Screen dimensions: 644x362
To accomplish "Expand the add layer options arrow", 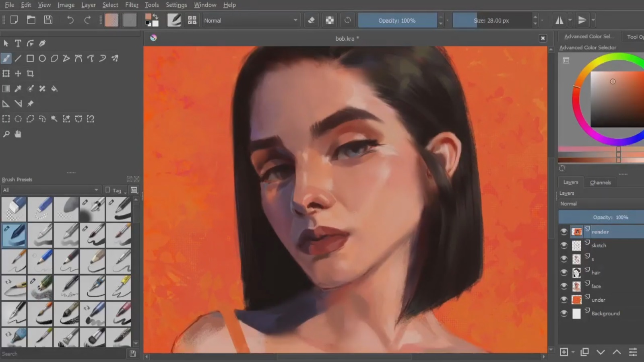I will tap(573, 352).
